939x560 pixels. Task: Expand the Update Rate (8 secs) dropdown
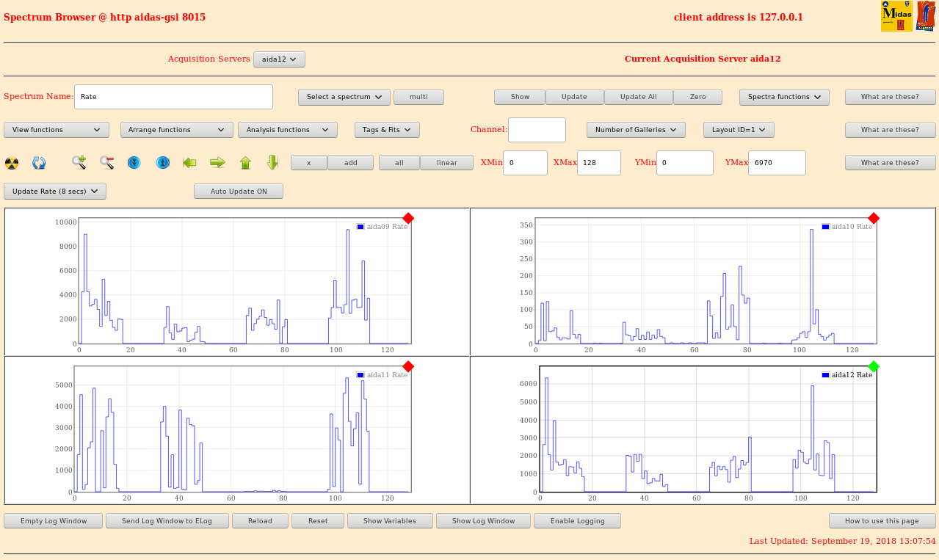pos(55,192)
